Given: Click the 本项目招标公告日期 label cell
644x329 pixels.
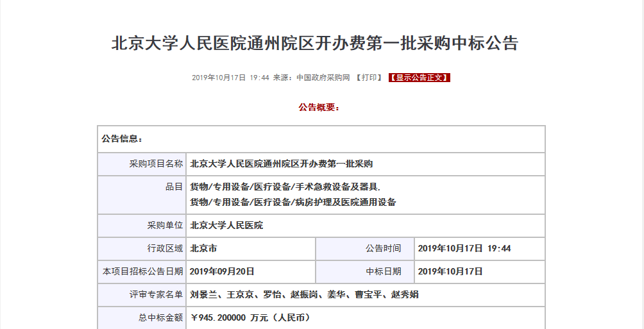Looking at the screenshot, I should [x=142, y=271].
